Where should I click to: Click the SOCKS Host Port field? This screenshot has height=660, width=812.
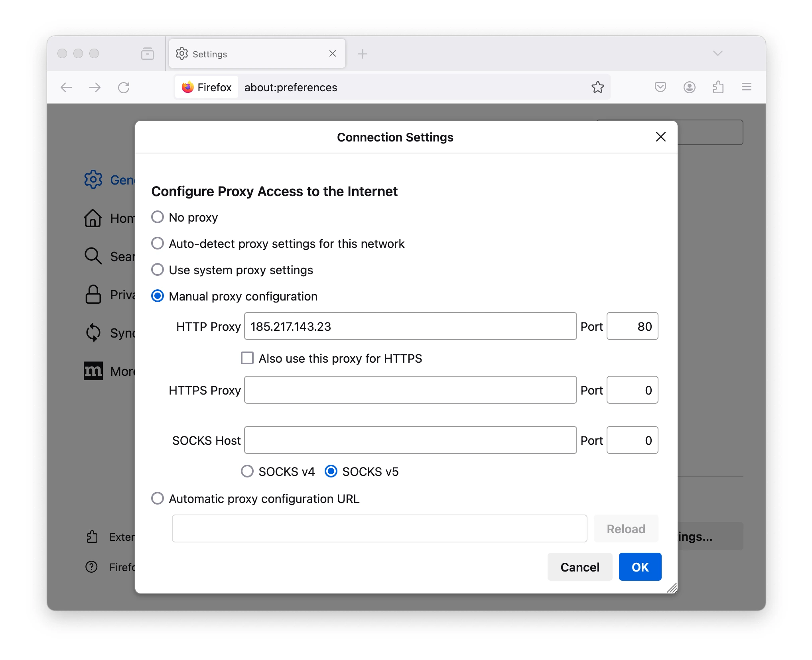tap(633, 440)
